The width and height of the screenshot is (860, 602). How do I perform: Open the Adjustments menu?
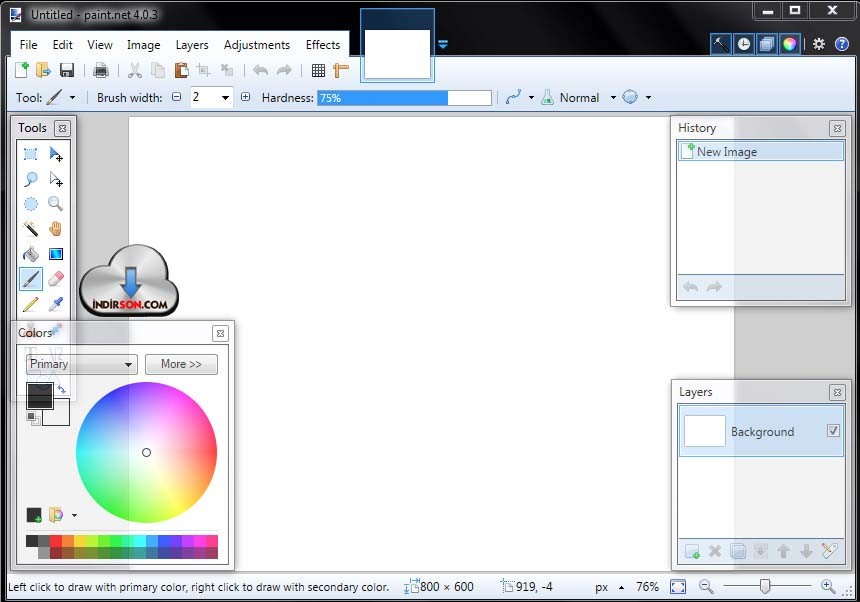click(x=257, y=45)
